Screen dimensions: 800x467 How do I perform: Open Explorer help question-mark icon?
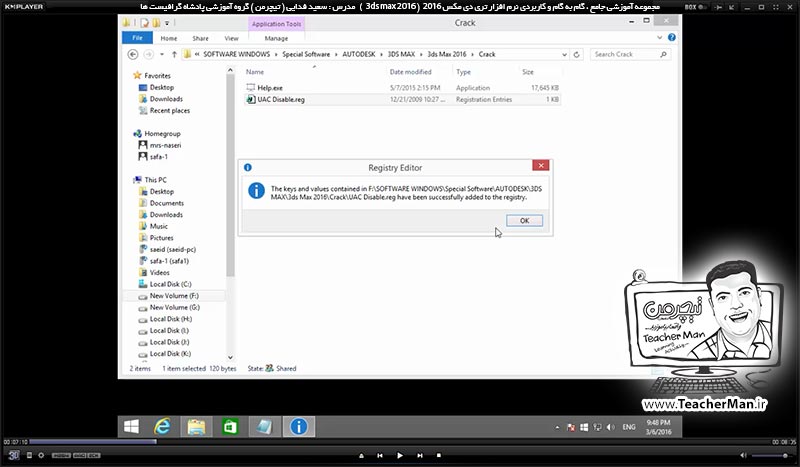[x=672, y=37]
